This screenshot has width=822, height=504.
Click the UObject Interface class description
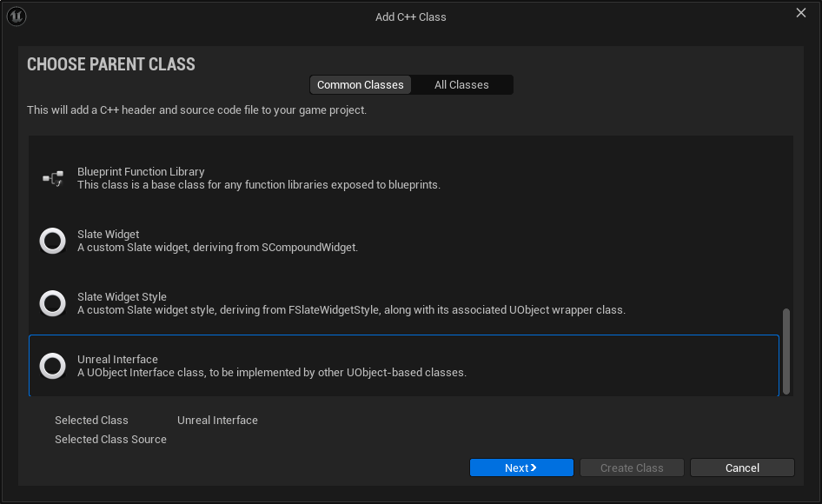[x=272, y=373]
